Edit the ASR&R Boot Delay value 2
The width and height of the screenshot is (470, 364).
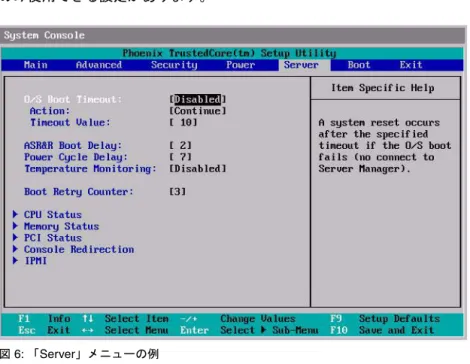(180, 145)
